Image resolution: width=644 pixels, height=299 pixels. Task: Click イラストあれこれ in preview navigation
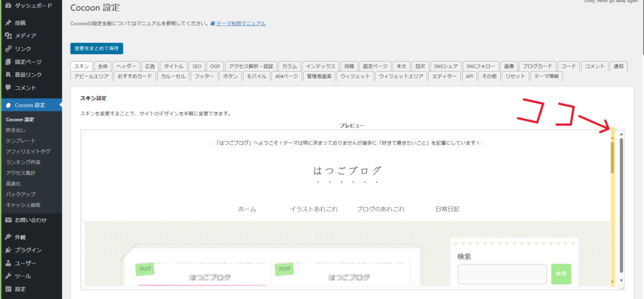(x=314, y=209)
